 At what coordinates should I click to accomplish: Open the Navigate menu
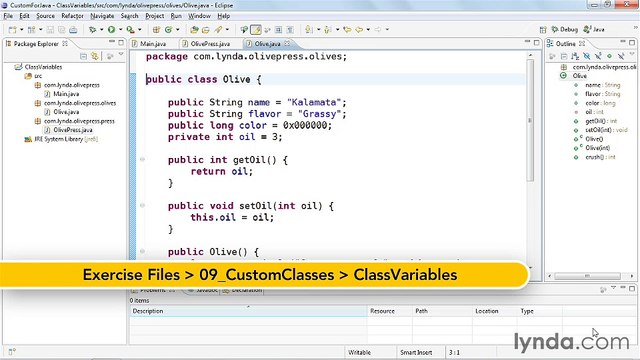click(102, 16)
